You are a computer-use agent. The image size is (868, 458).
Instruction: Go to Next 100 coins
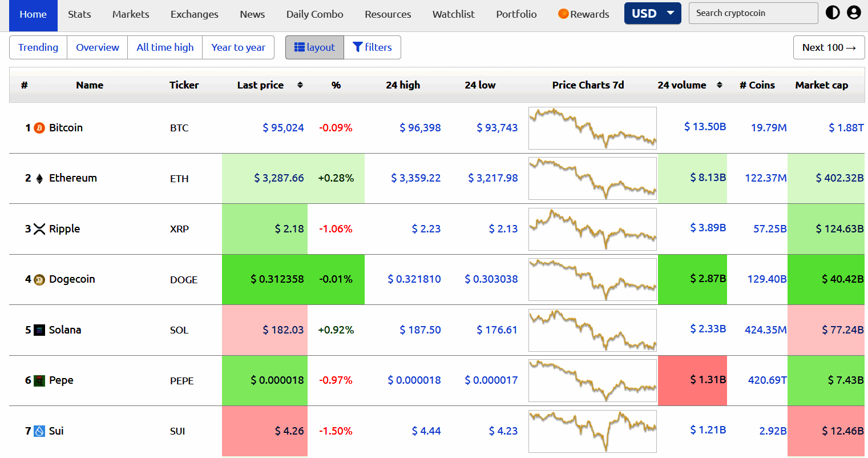coord(829,47)
